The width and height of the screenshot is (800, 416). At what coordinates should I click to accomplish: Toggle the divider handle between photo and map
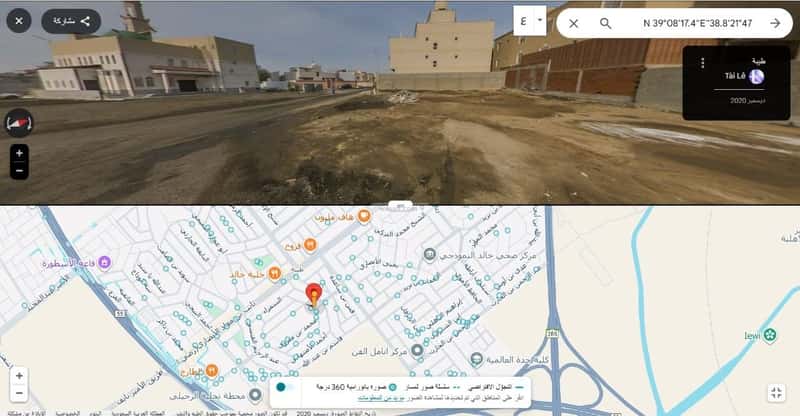pyautogui.click(x=400, y=206)
